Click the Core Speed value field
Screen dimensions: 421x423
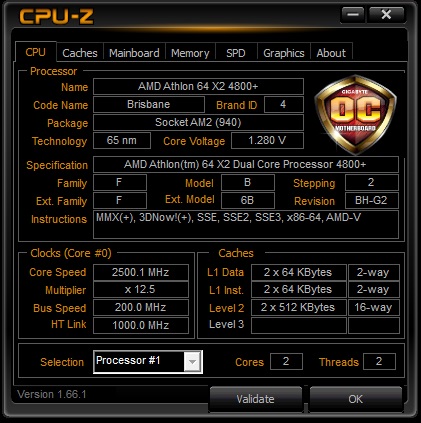(141, 272)
